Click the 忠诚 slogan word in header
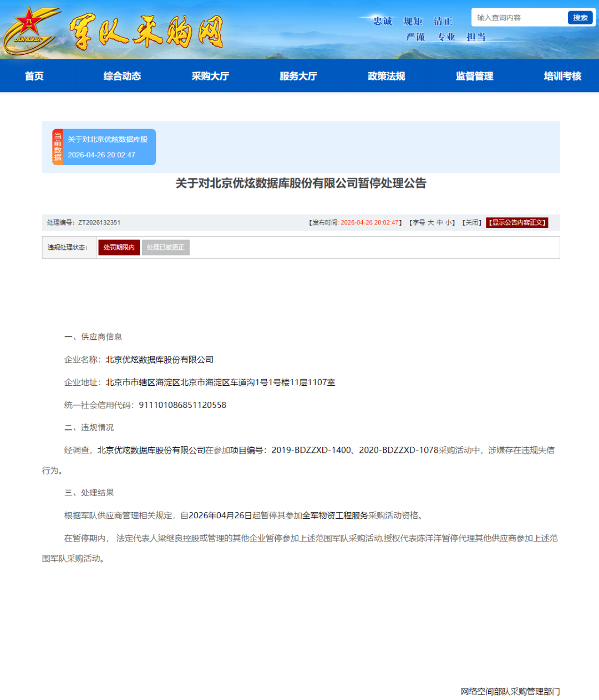 point(383,21)
